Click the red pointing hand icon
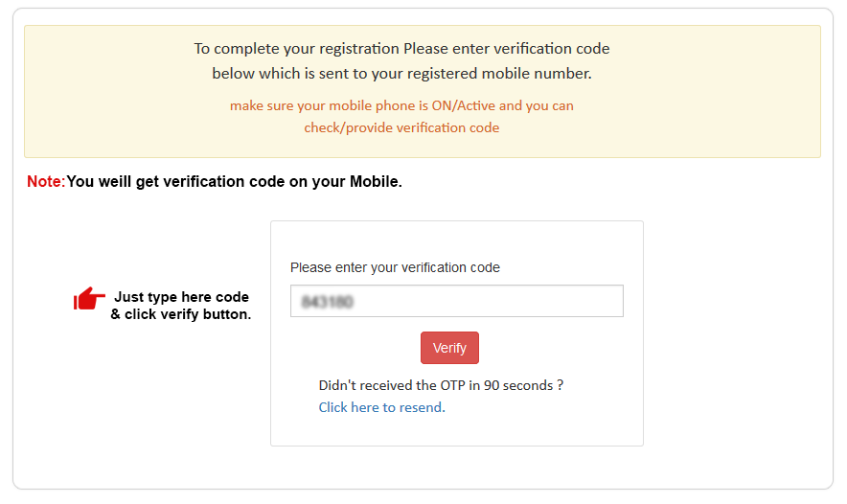Viewport: 847px width, 504px height. [89, 299]
